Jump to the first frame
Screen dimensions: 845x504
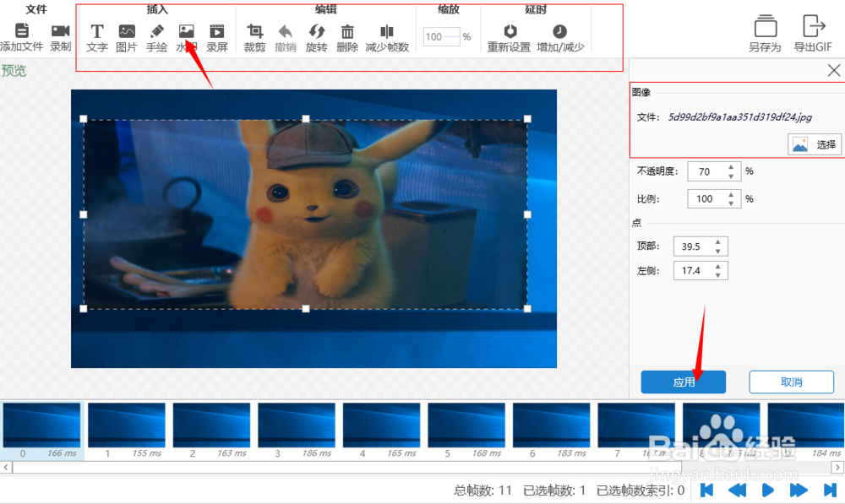click(706, 490)
